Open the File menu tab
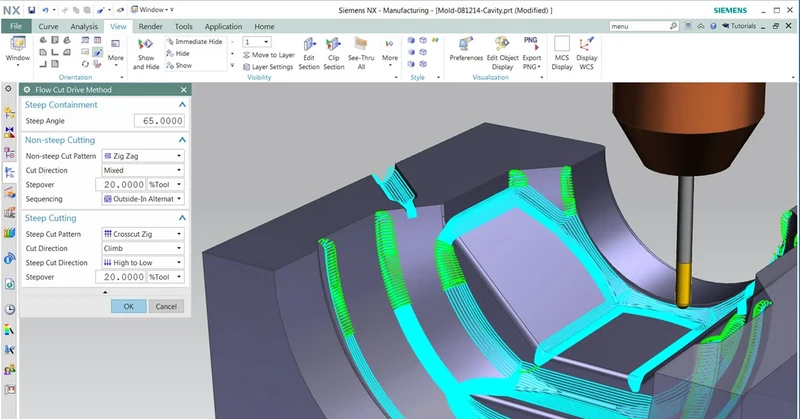 click(x=16, y=27)
